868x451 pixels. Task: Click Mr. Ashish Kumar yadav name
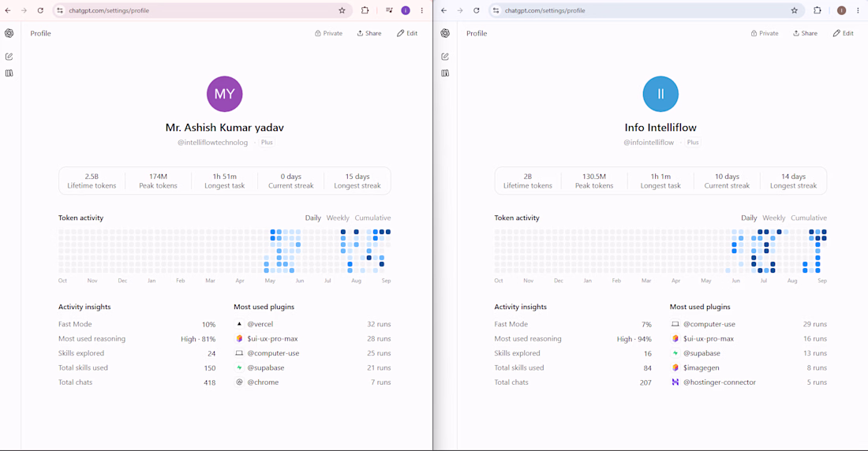[225, 127]
